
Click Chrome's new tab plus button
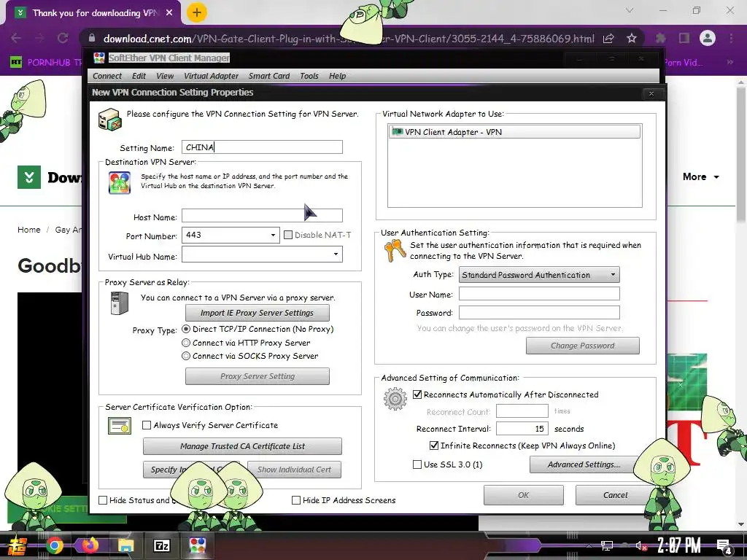pos(197,13)
